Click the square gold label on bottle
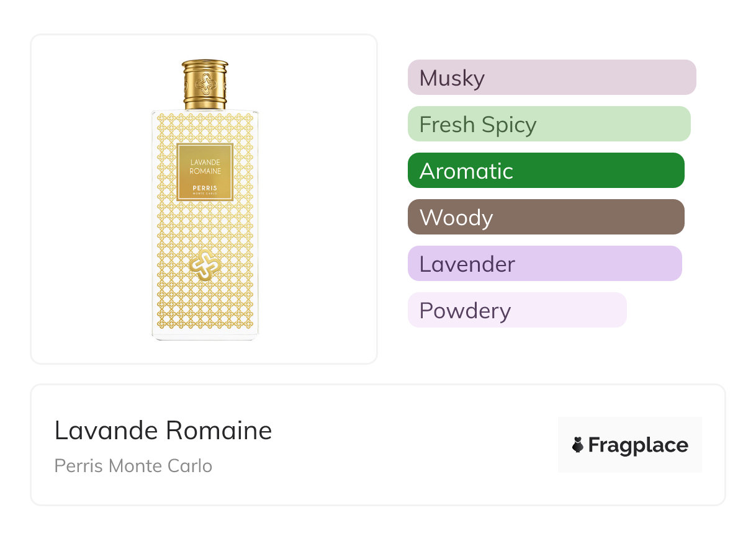This screenshot has width=756, height=536. [x=205, y=172]
